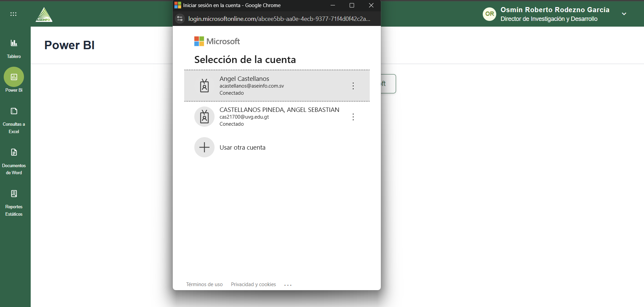Open options menu for CASTELLANOS PINEDA account
Viewport: 644px width, 307px height.
tap(353, 117)
